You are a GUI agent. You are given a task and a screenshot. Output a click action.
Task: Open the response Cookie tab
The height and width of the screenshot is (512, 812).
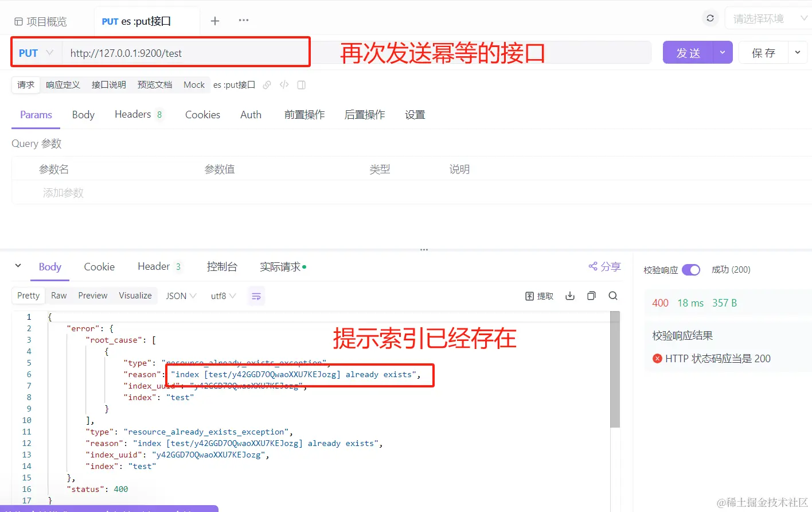99,267
